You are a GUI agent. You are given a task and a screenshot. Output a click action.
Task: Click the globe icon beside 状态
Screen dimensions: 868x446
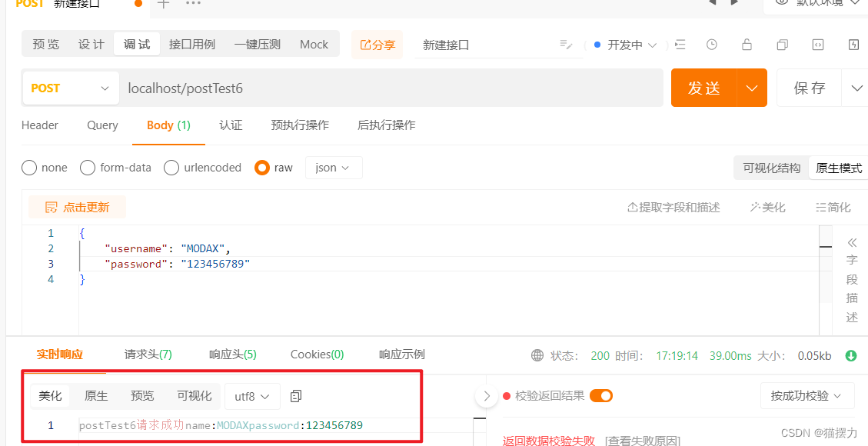pyautogui.click(x=537, y=355)
